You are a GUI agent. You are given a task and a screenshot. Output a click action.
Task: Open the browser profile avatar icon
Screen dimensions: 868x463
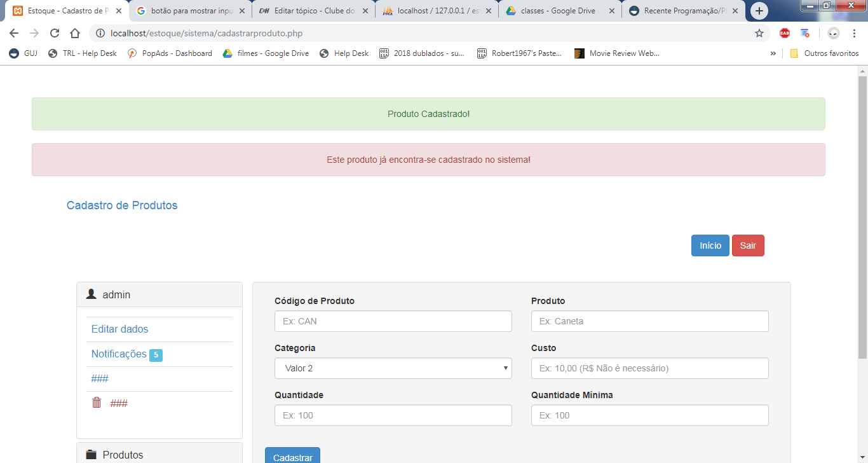coord(834,33)
